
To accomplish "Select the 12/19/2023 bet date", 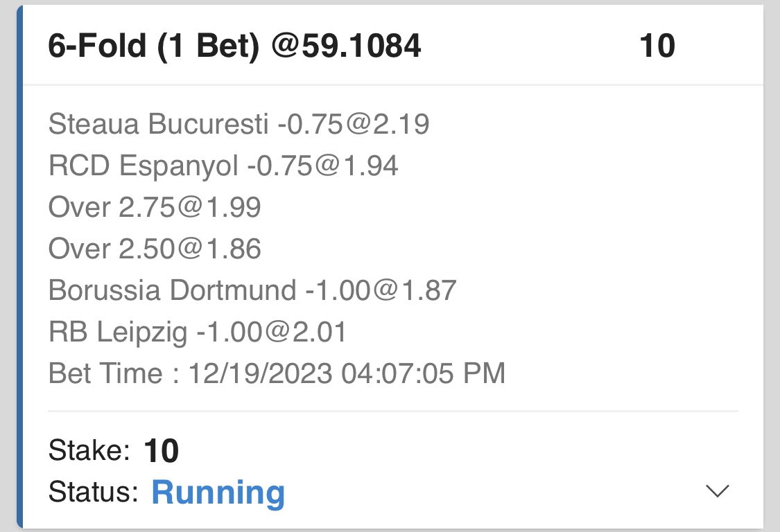I will (261, 374).
